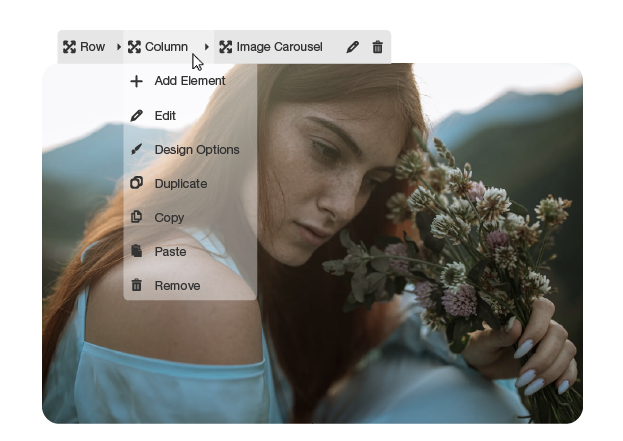Click the paintbrush icon beside Design Options
The image size is (623, 441).
point(137,150)
